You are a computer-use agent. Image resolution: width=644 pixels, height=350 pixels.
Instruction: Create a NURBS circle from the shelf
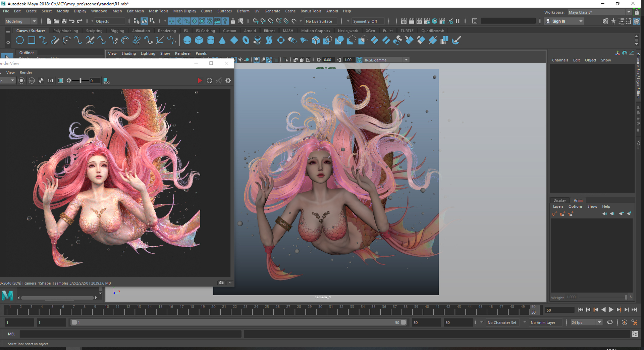coord(20,41)
